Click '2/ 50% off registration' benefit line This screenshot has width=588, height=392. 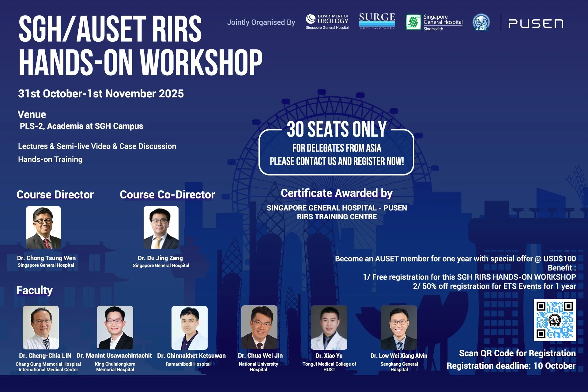494,286
